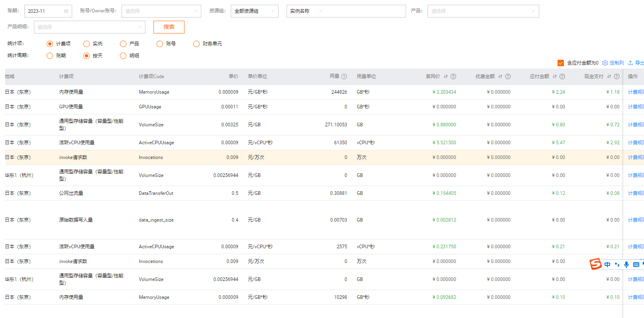The width and height of the screenshot is (644, 318).
Task: Open the calendar icon in 账期 field
Action: point(66,11)
